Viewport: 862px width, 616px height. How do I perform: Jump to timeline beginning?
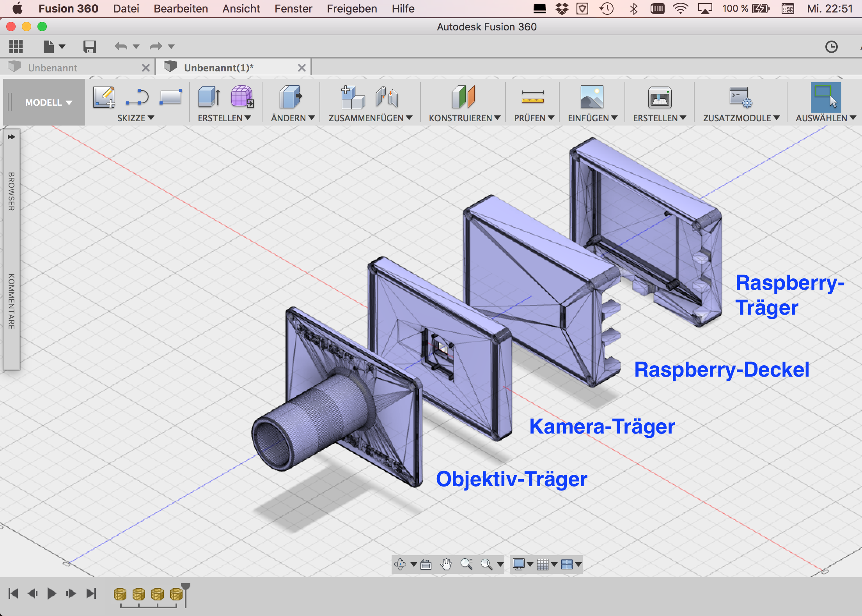[x=13, y=594]
